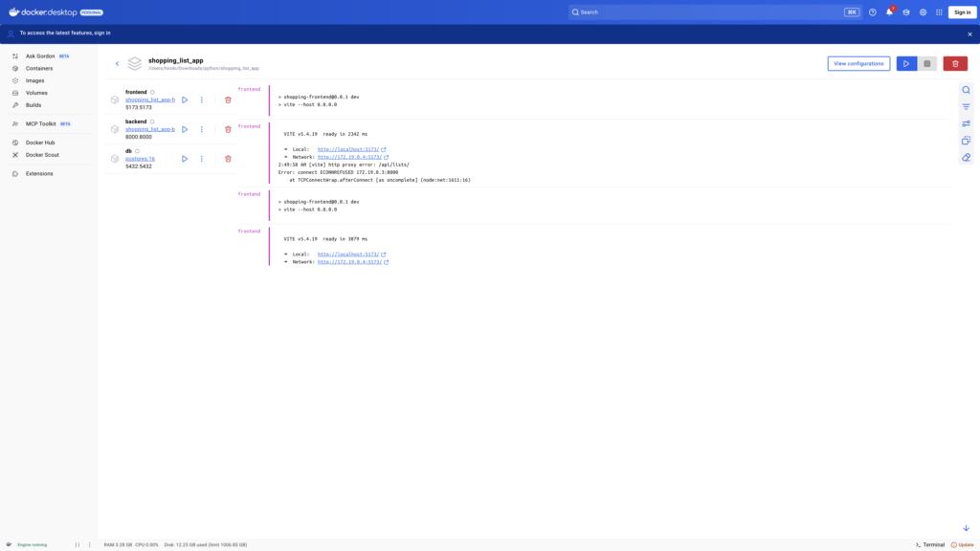Screen dimensions: 980x551
Task: Go to Volumes in sidebar
Action: point(36,93)
